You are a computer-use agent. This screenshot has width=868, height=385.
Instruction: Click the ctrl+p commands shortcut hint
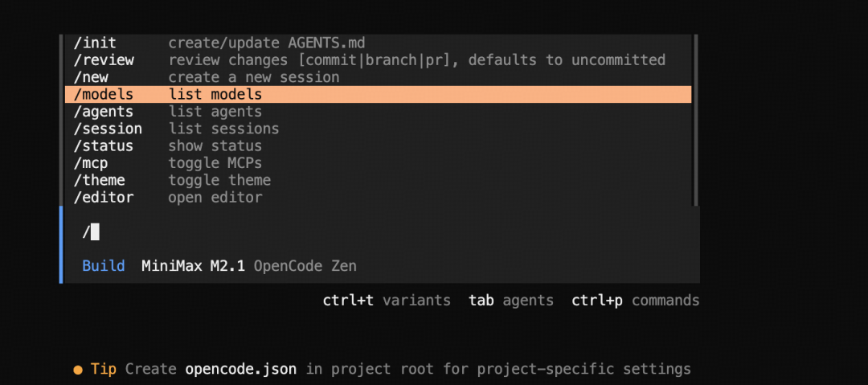coord(635,301)
